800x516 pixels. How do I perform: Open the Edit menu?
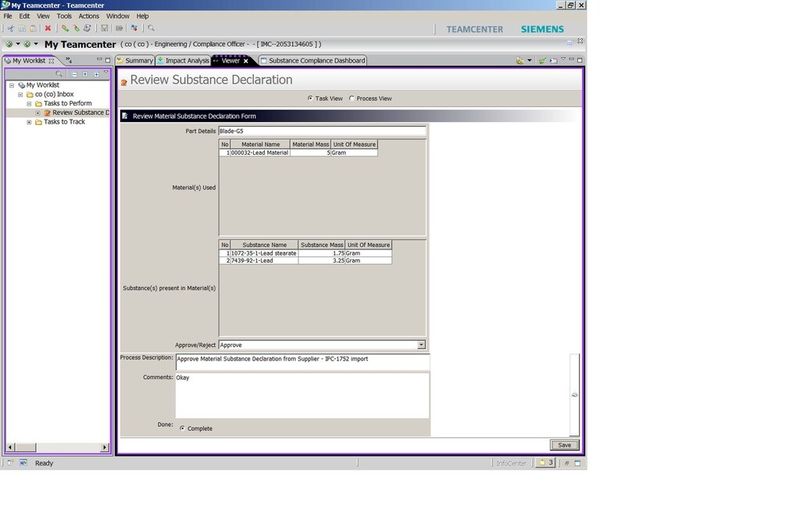click(x=24, y=16)
